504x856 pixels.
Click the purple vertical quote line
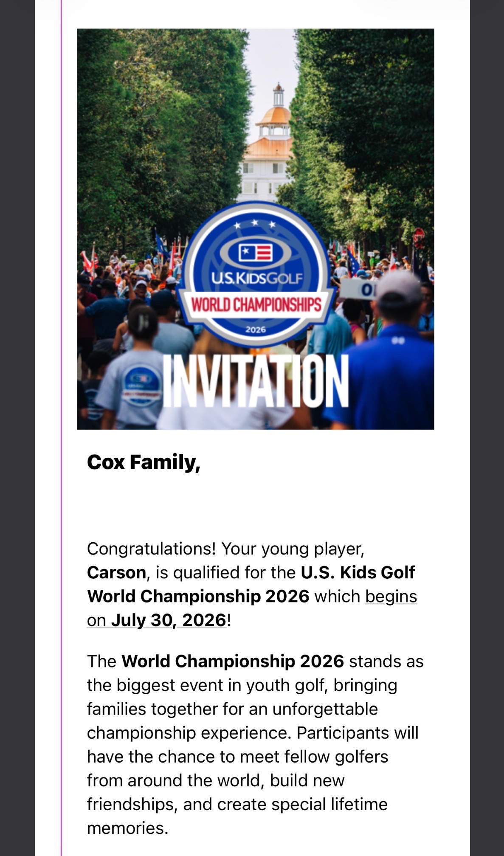point(61,425)
